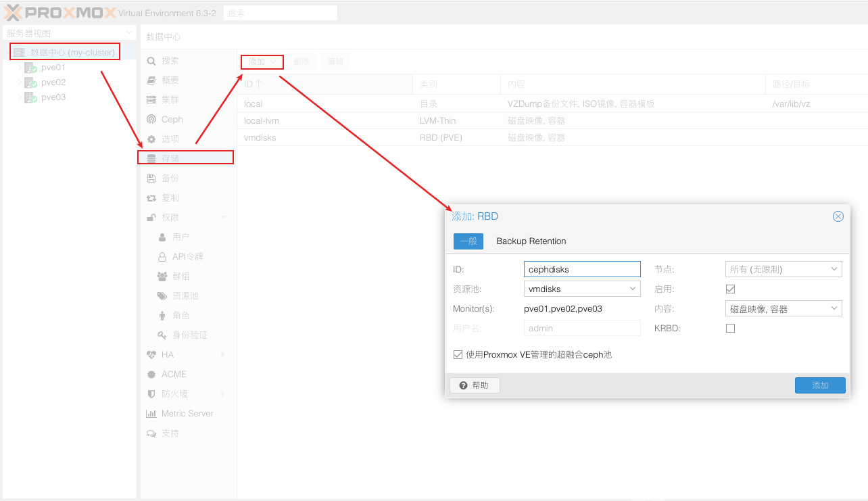This screenshot has width=868, height=501.
Task: Open the 添加 storage dropdown button
Action: [x=262, y=62]
